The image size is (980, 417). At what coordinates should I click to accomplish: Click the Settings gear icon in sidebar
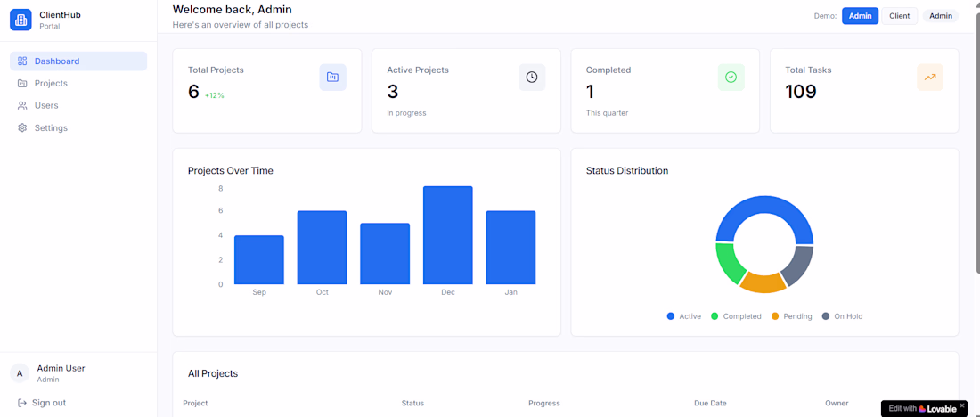point(22,128)
